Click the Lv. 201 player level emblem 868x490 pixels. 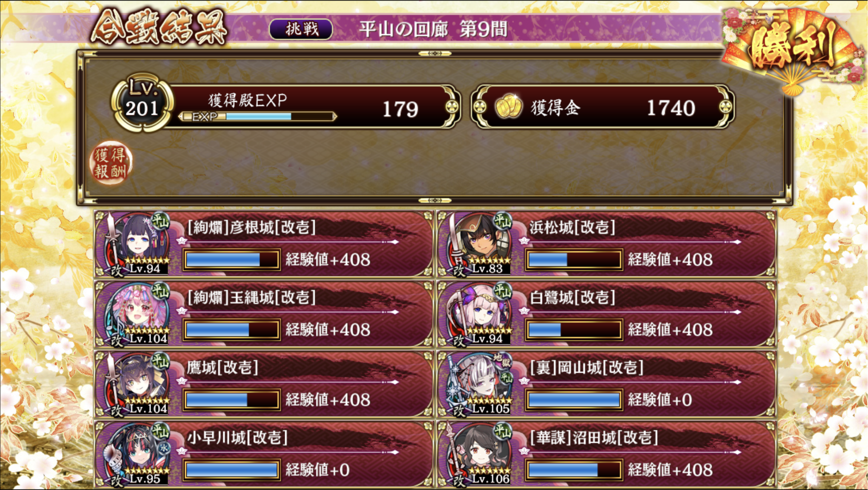coord(142,102)
